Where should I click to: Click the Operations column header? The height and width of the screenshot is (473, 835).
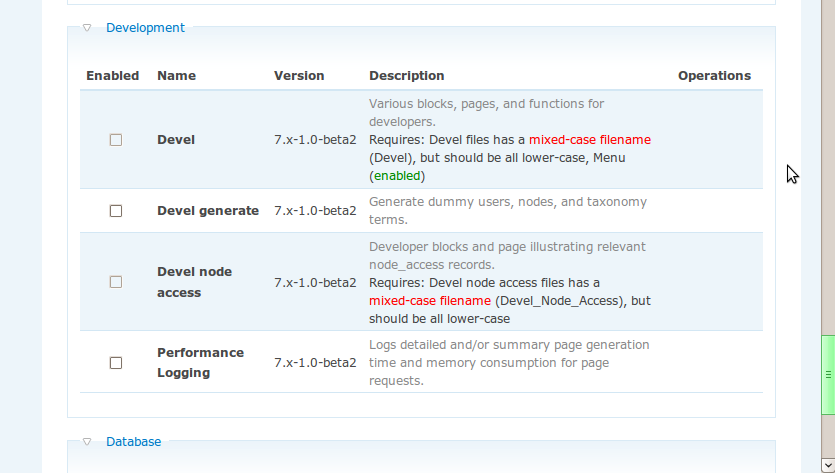click(x=714, y=76)
